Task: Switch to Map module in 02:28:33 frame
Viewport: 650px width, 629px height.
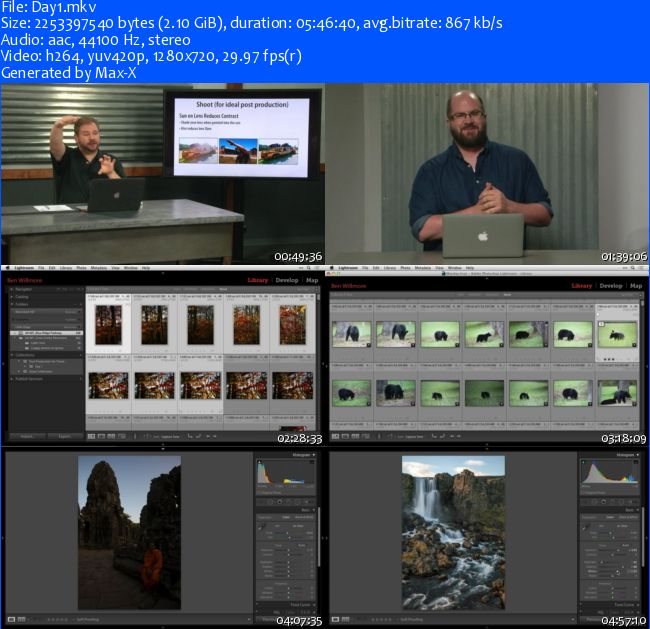Action: [x=312, y=280]
